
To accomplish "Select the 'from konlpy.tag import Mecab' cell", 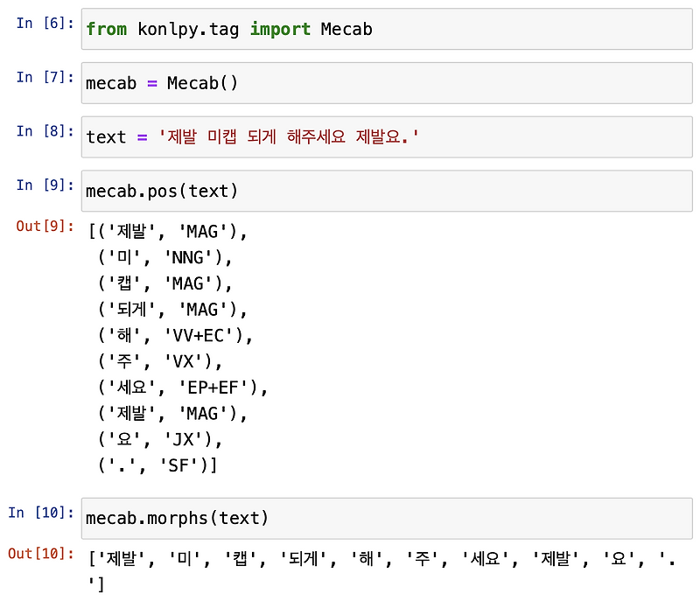I will (x=385, y=29).
